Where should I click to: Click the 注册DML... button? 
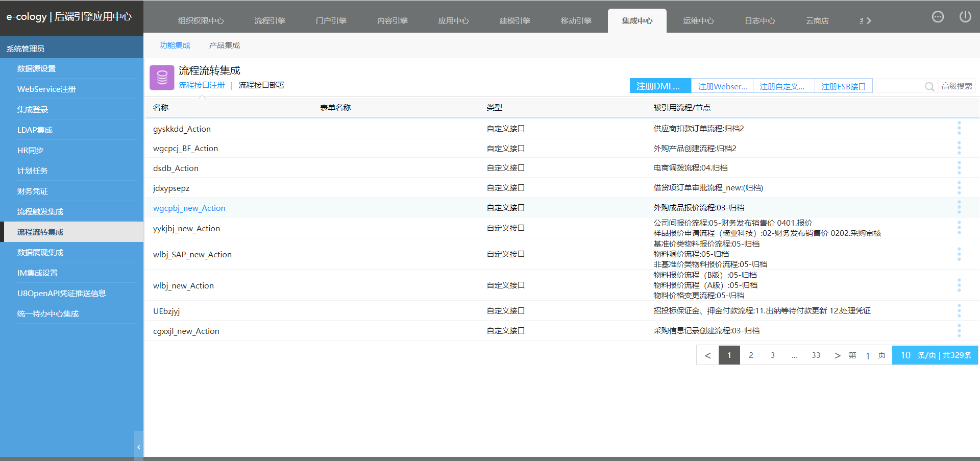(660, 86)
